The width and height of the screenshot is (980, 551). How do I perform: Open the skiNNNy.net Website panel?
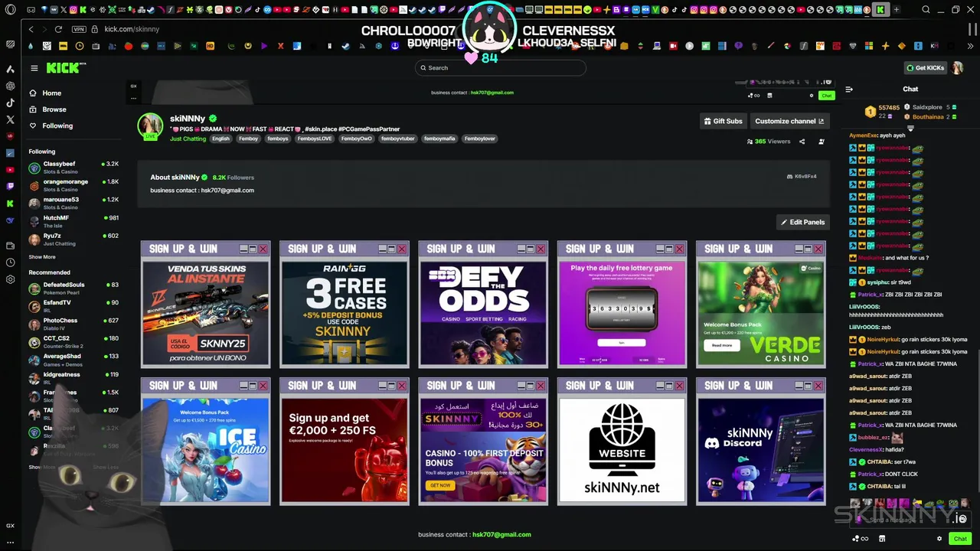tap(622, 442)
